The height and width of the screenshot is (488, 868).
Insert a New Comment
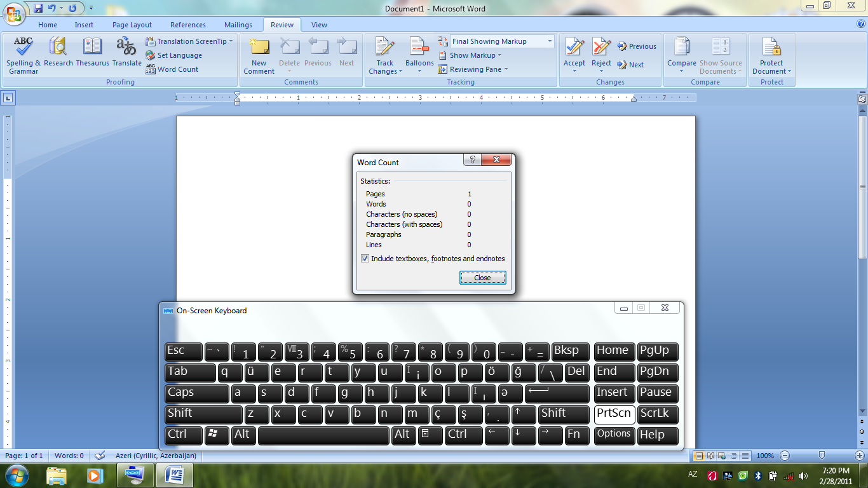point(259,56)
